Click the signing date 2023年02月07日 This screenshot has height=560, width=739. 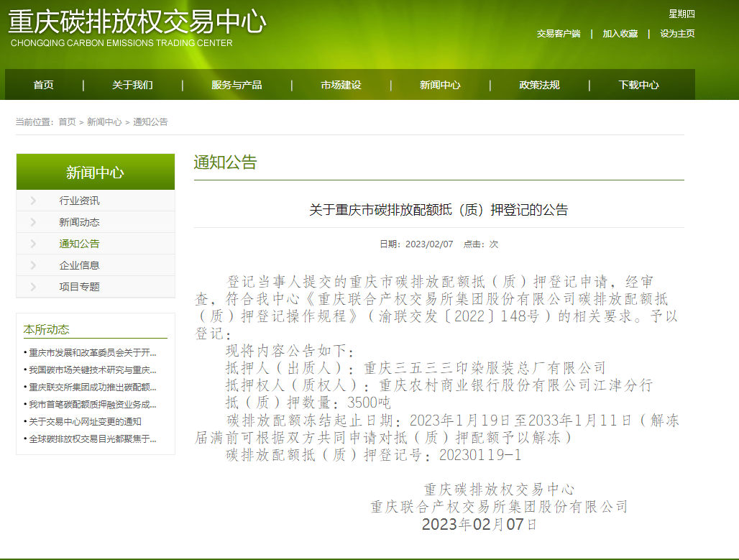point(479,524)
